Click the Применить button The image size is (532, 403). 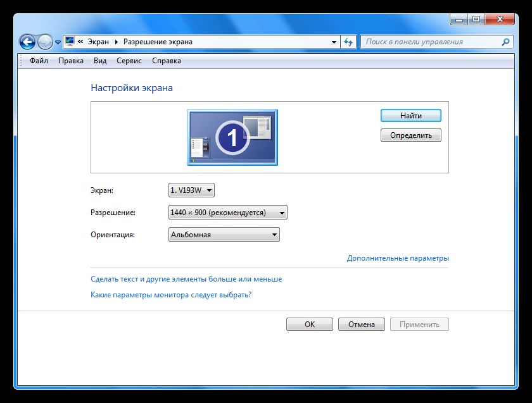(x=419, y=325)
